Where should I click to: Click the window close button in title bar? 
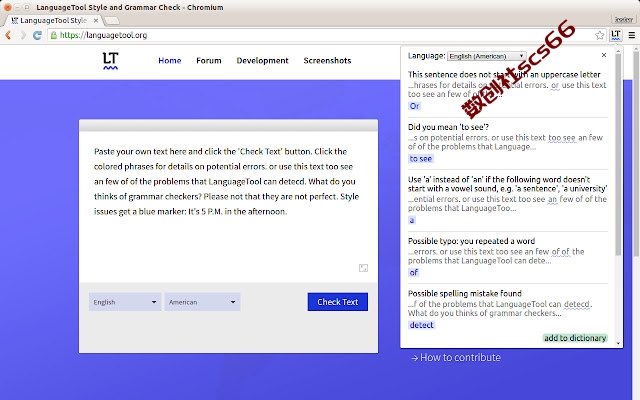coord(7,7)
